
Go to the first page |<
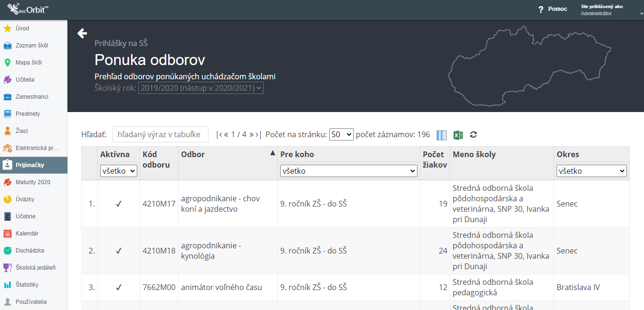coord(219,135)
